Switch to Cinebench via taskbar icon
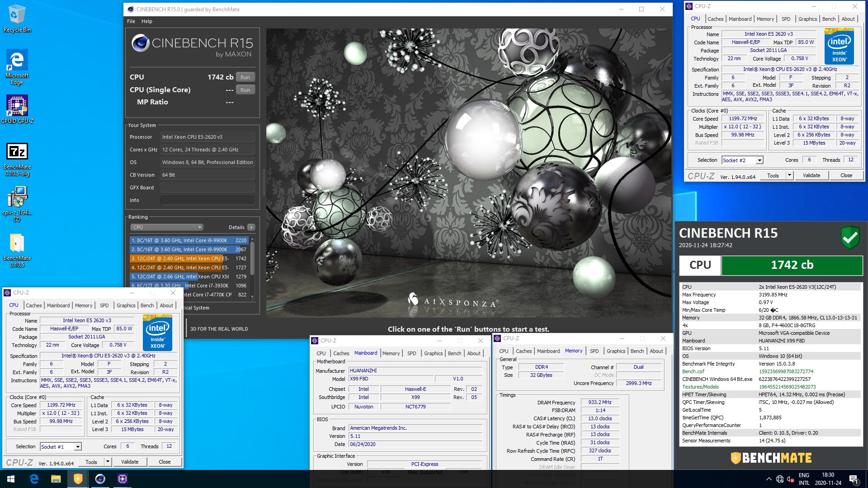The image size is (868, 488). 100,479
